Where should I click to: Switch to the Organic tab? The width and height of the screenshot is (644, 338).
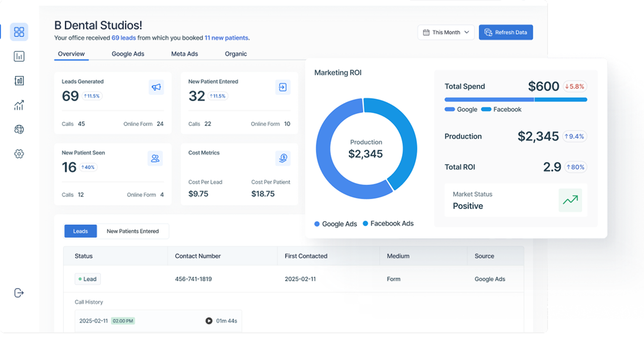[x=236, y=54]
